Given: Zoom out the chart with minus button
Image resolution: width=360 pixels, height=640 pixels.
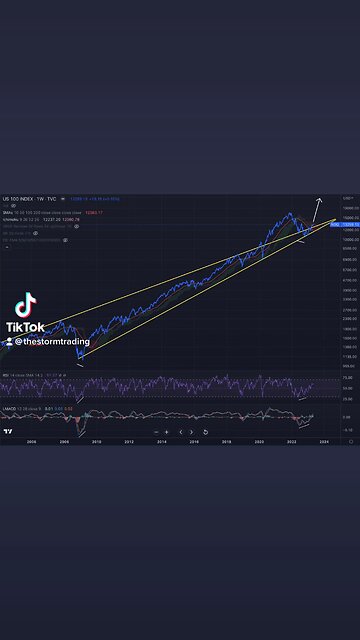Looking at the screenshot, I should tap(156, 432).
